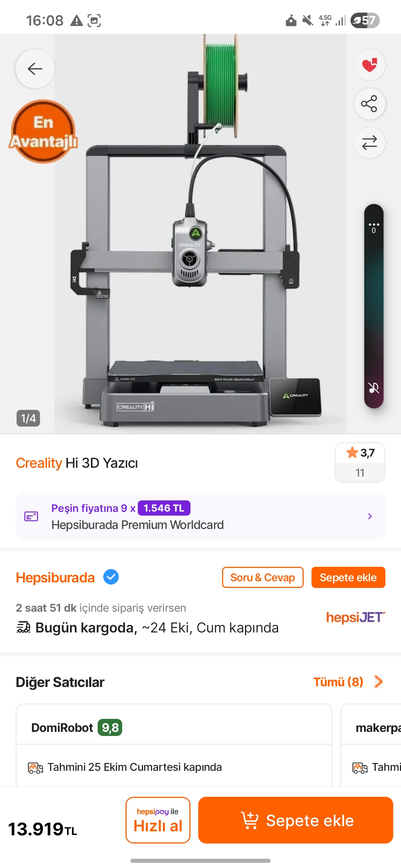
Task: Open DomiRobot seller card
Action: point(174,745)
